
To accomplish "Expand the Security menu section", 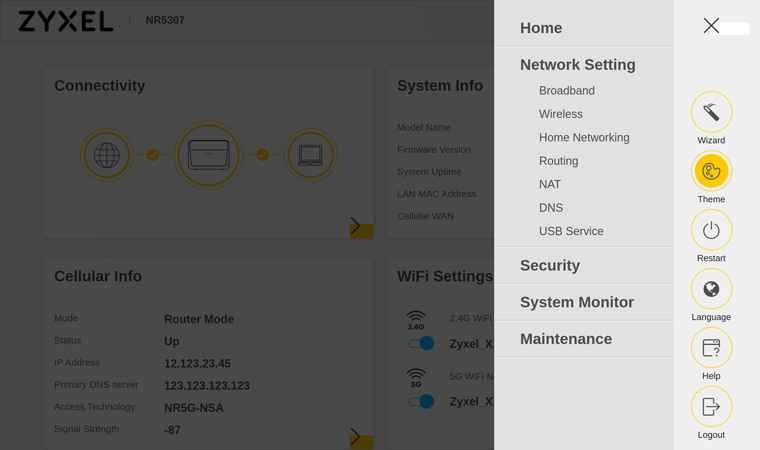I will click(x=550, y=266).
